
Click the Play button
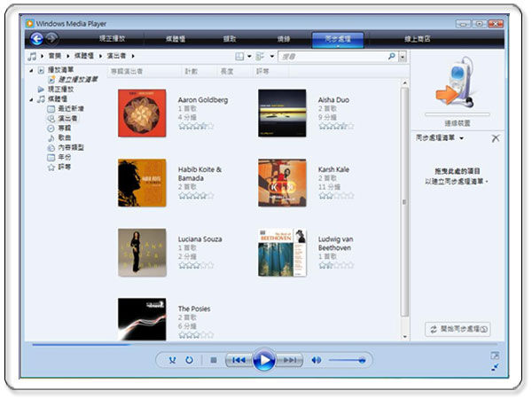pos(264,360)
